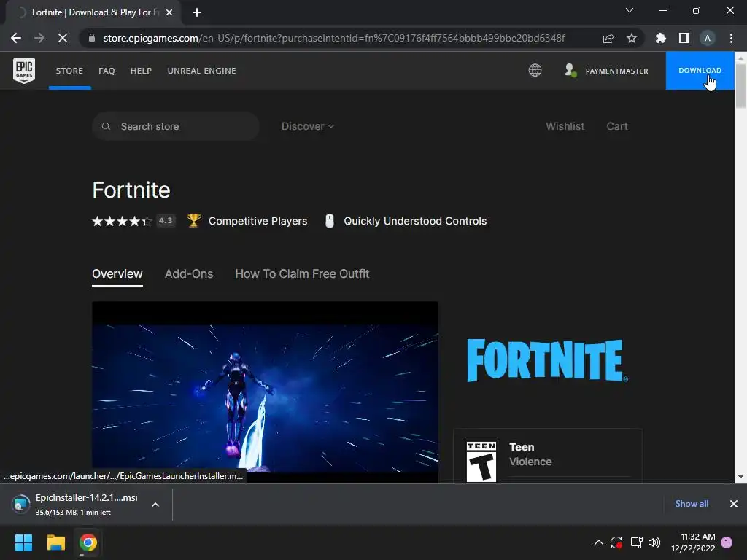Click the Competitive Players label

(x=258, y=221)
